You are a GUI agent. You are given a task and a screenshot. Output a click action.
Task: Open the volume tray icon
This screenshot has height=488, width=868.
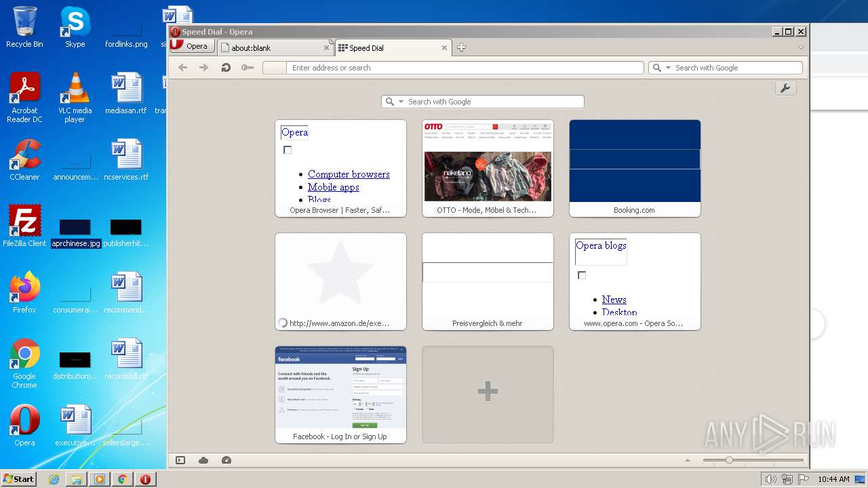coord(771,479)
